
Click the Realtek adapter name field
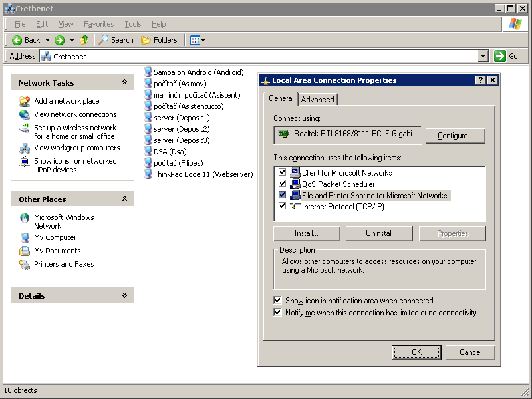point(348,135)
